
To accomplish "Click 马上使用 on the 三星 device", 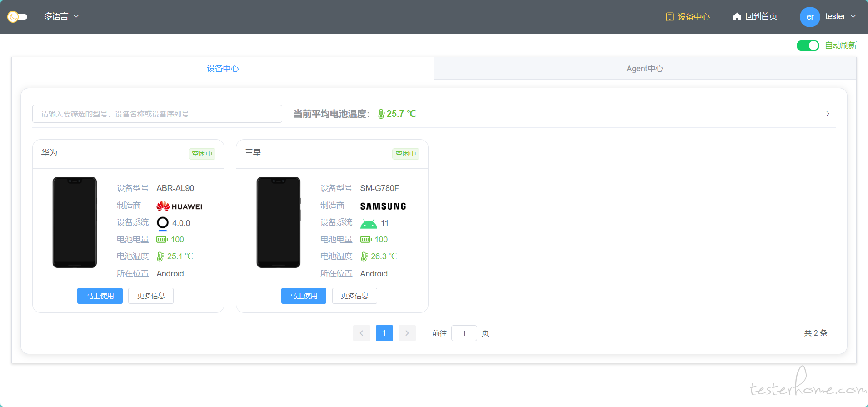I will [304, 296].
